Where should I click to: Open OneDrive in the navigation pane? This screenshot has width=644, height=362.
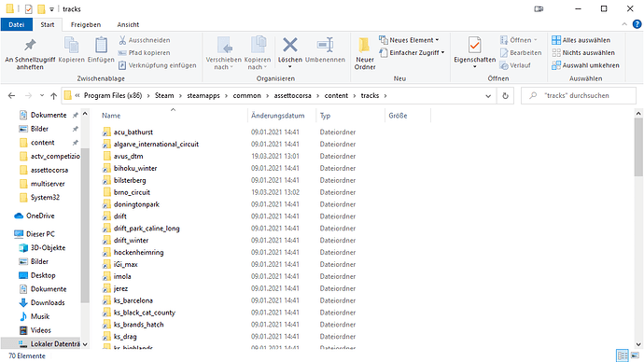pos(40,216)
